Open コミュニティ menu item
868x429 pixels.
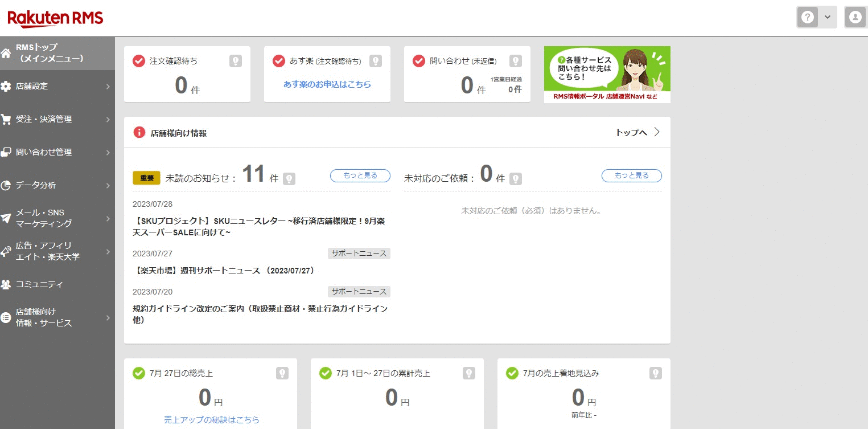point(57,285)
